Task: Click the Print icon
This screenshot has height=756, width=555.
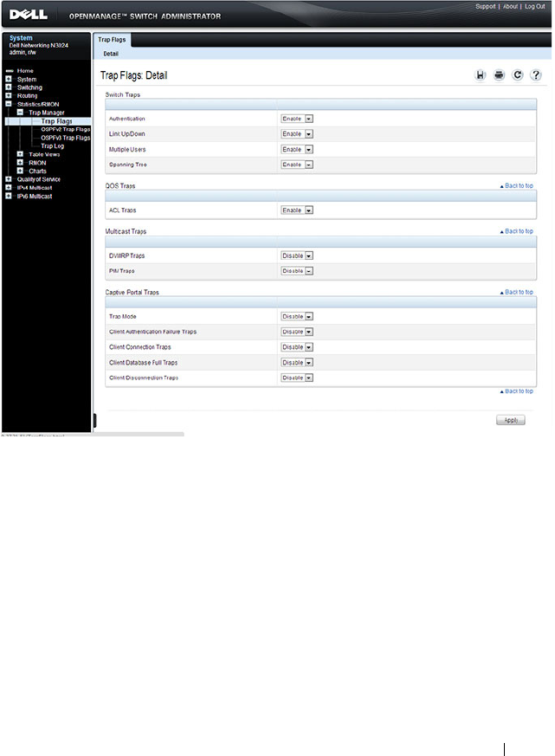Action: (499, 74)
